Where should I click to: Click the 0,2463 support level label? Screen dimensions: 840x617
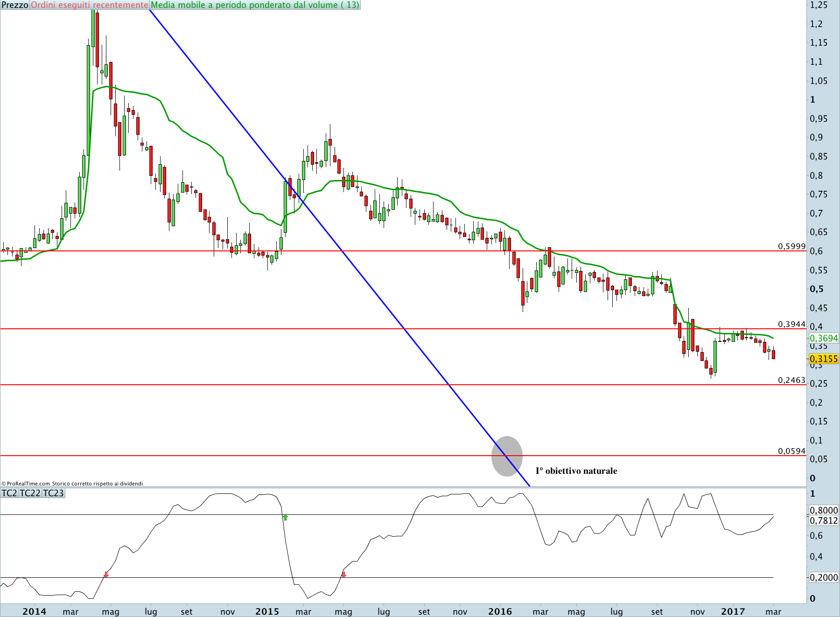point(791,380)
